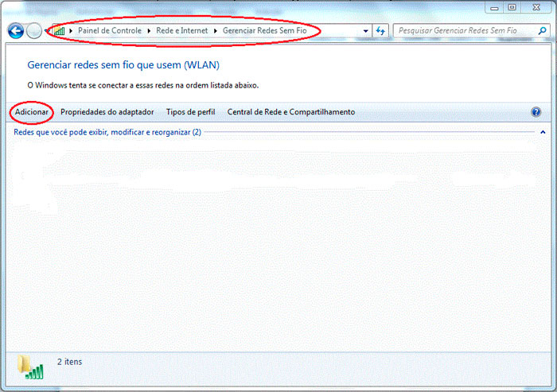Viewport: 557px width, 392px height.
Task: Close the Gerenciar Redes Sem Fio window
Action: pyautogui.click(x=536, y=7)
